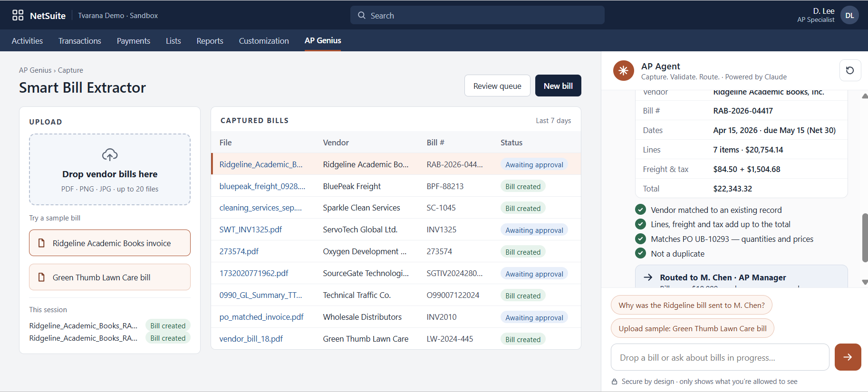Send the message with arrow button

(848, 357)
